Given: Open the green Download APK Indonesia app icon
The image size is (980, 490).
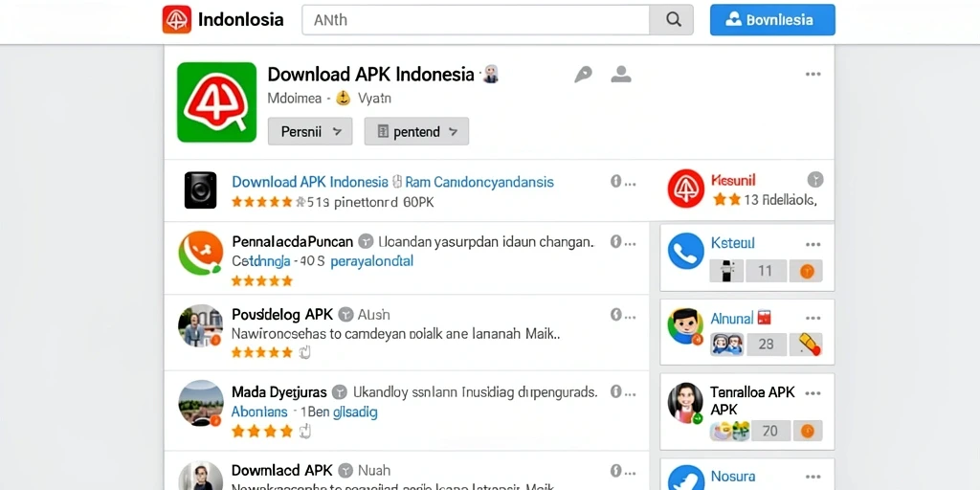Looking at the screenshot, I should (217, 101).
